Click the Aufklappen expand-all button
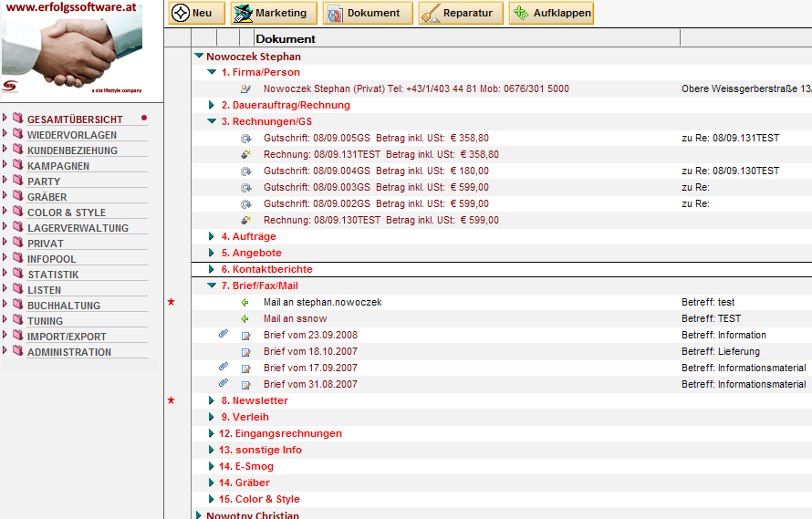This screenshot has width=812, height=519. pyautogui.click(x=551, y=14)
